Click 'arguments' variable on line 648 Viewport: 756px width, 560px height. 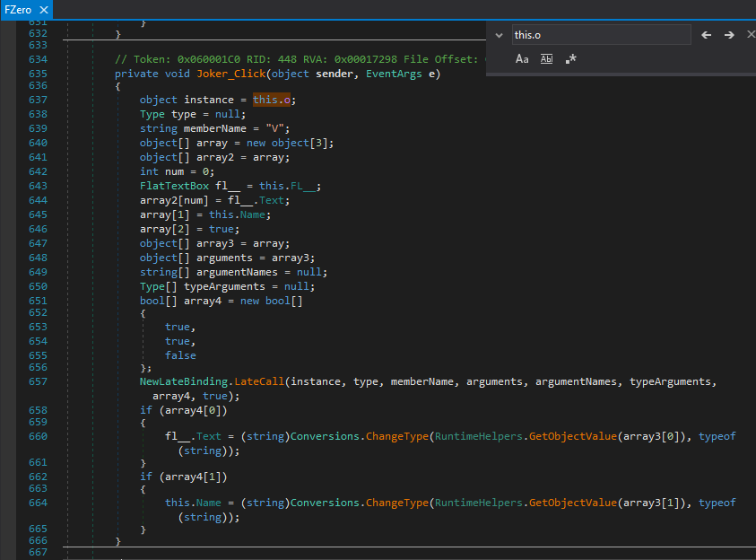(224, 258)
